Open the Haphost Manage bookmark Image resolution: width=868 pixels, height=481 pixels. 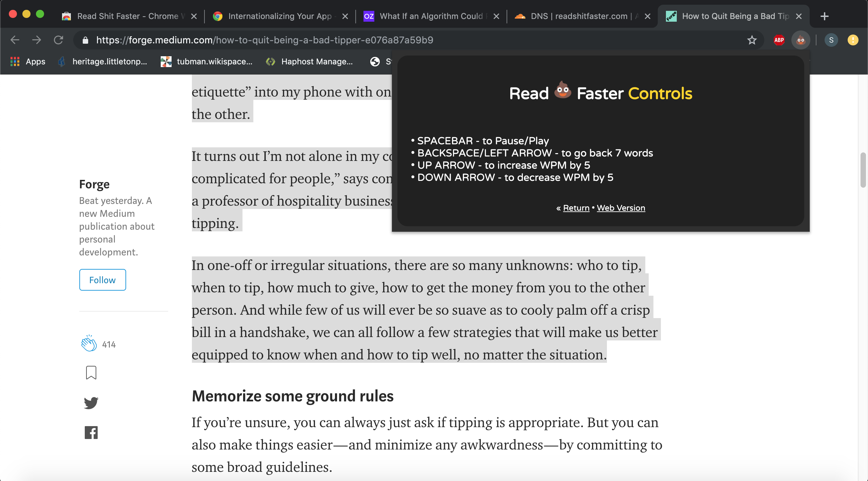pos(310,61)
